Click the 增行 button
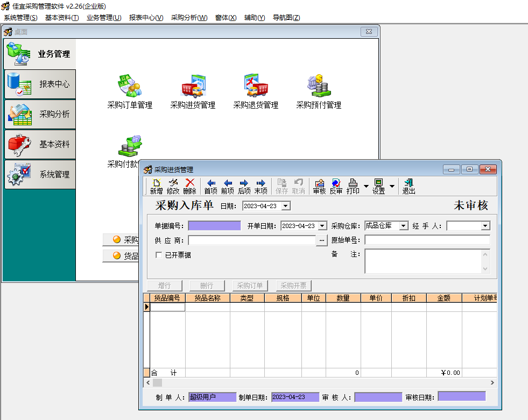 [165, 286]
